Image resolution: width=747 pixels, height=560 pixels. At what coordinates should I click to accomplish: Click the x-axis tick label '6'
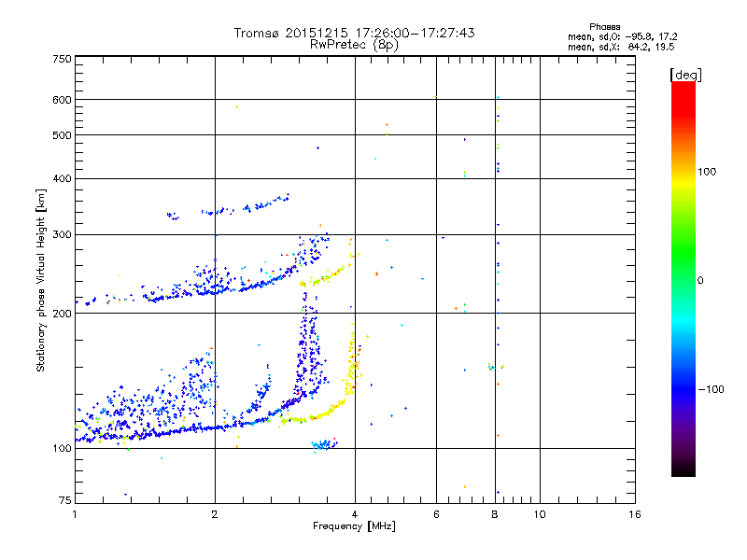[x=436, y=514]
